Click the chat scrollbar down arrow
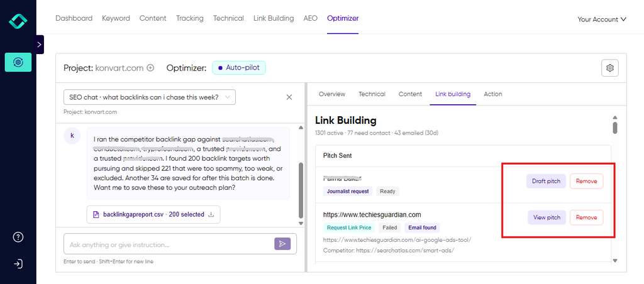 (301, 223)
